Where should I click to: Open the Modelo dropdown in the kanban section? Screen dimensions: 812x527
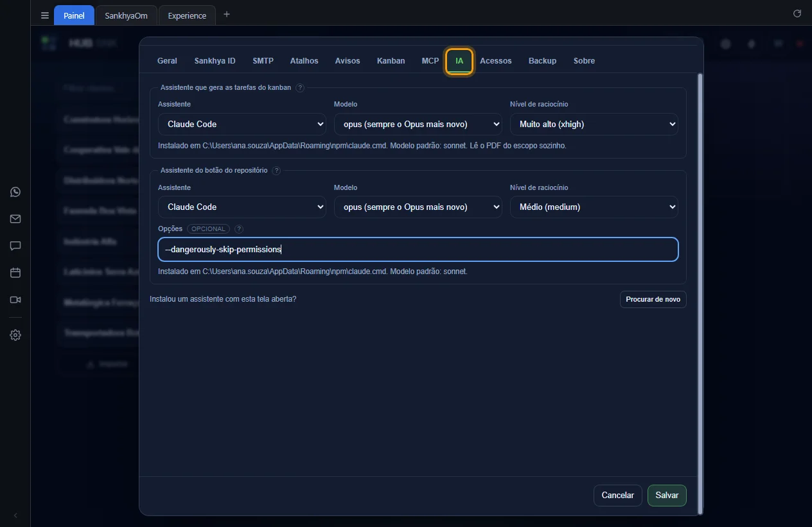click(418, 124)
